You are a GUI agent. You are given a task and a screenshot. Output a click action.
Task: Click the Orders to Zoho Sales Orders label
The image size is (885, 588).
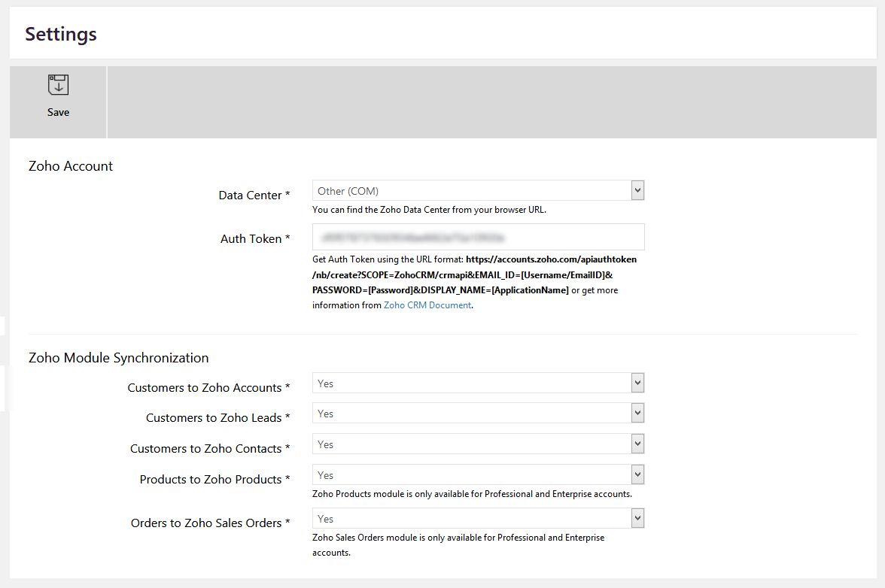coord(206,523)
